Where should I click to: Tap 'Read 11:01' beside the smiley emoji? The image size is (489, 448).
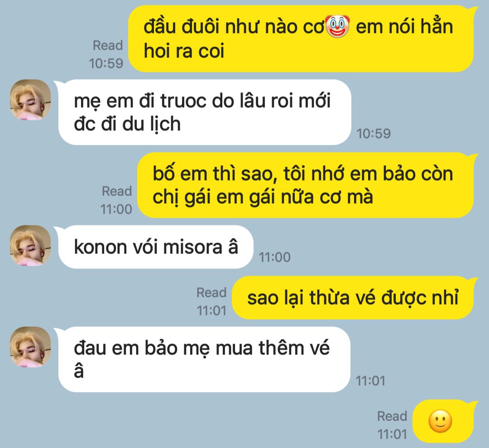click(392, 425)
